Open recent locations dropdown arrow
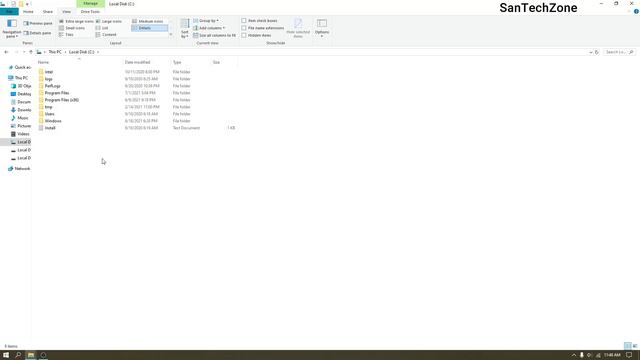This screenshot has width=640, height=360. pos(24,52)
